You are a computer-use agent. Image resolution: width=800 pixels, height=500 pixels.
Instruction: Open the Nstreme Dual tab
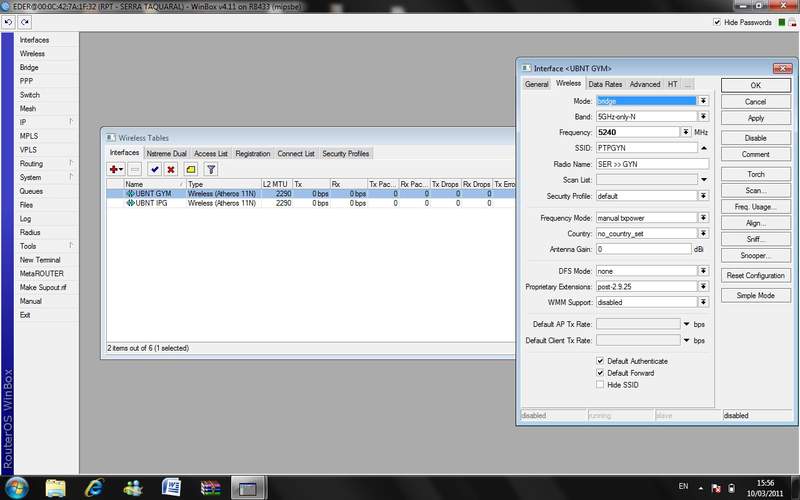[166, 154]
